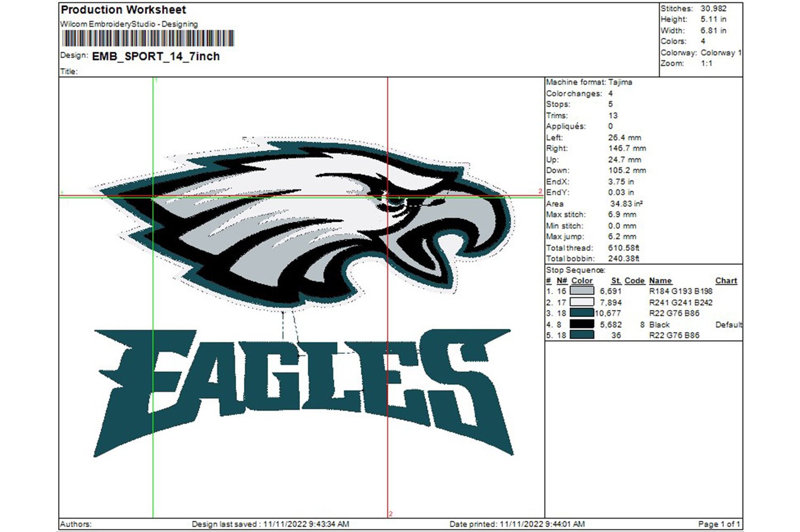
Task: Select the Max jump value '6.2 mm'
Action: point(622,237)
